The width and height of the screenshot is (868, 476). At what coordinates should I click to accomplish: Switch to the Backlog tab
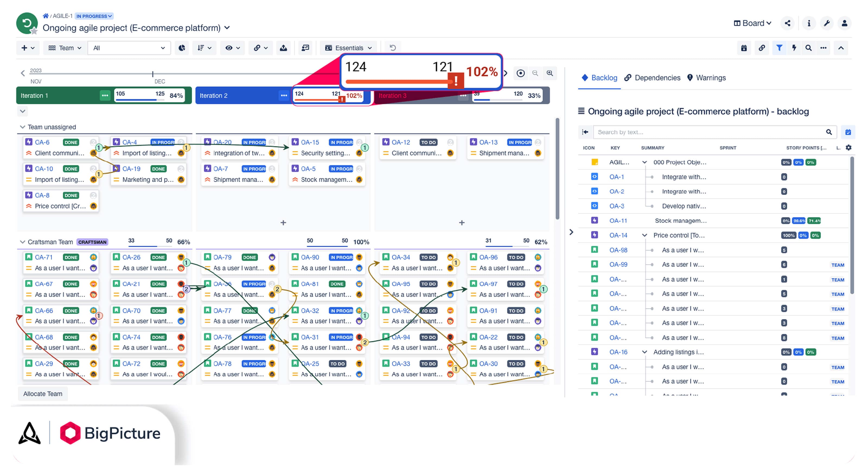[x=599, y=78]
